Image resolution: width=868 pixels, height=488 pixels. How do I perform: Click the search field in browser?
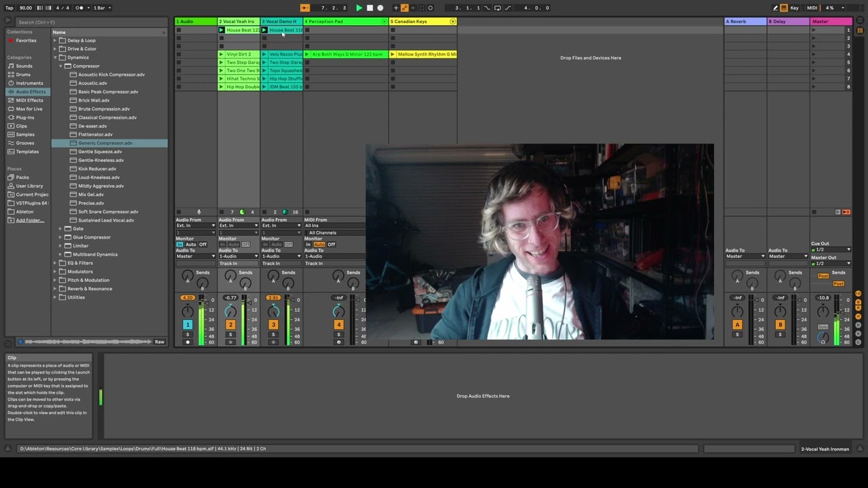tap(92, 22)
